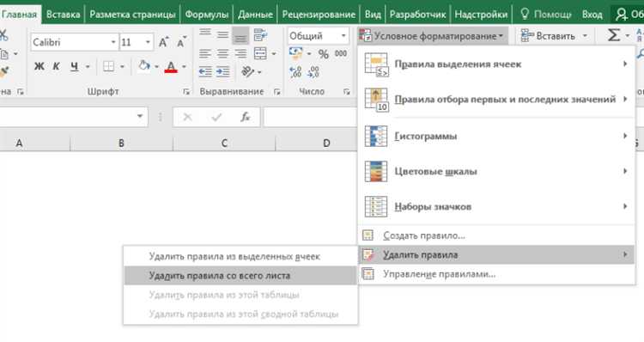This screenshot has height=342, width=644.
Task: Open the Разметка страницы tab
Action: [132, 15]
